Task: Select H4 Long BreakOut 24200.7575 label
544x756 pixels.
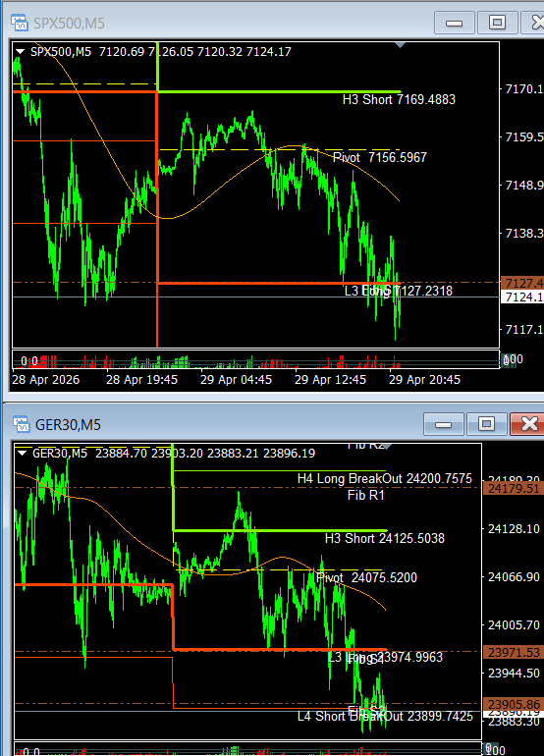Action: (x=385, y=478)
